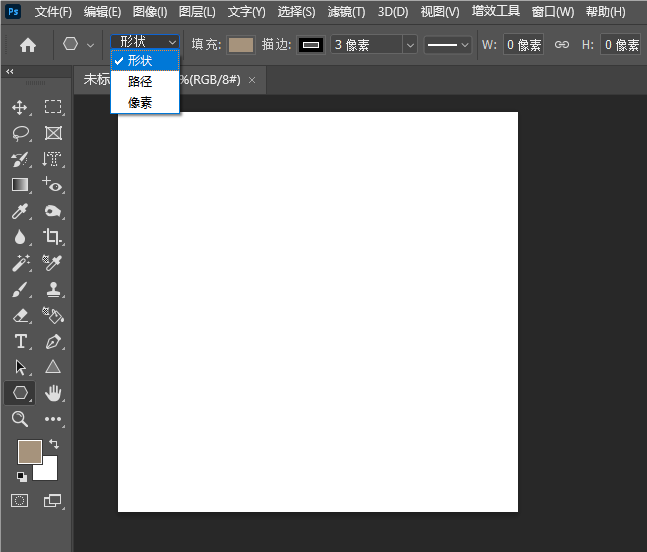The width and height of the screenshot is (647, 552).
Task: Select the Red Eye tool
Action: point(52,185)
